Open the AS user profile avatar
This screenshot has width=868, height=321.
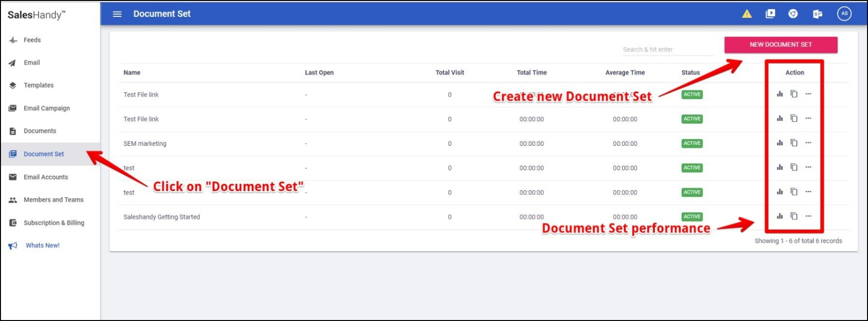point(844,14)
